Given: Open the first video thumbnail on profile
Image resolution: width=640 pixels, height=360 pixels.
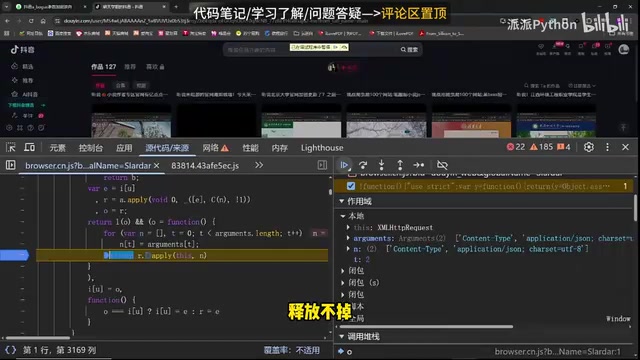Looking at the screenshot, I should (x=131, y=121).
